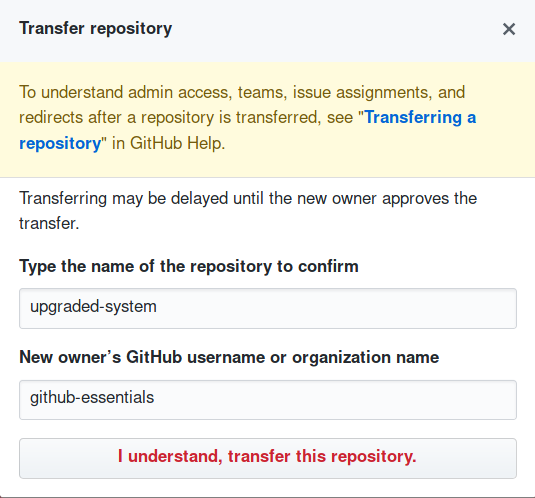535x498 pixels.
Task: Click the "Transferring a" portion of the link
Action: point(420,118)
